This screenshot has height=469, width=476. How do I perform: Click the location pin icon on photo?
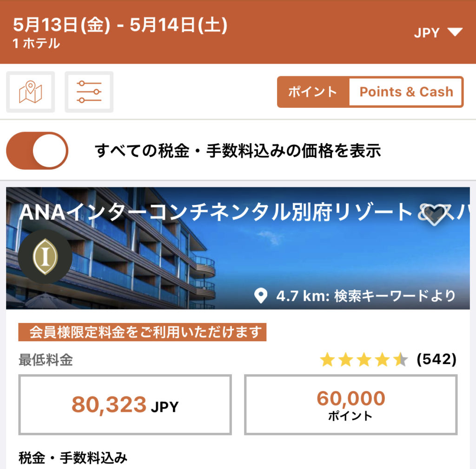(x=262, y=296)
